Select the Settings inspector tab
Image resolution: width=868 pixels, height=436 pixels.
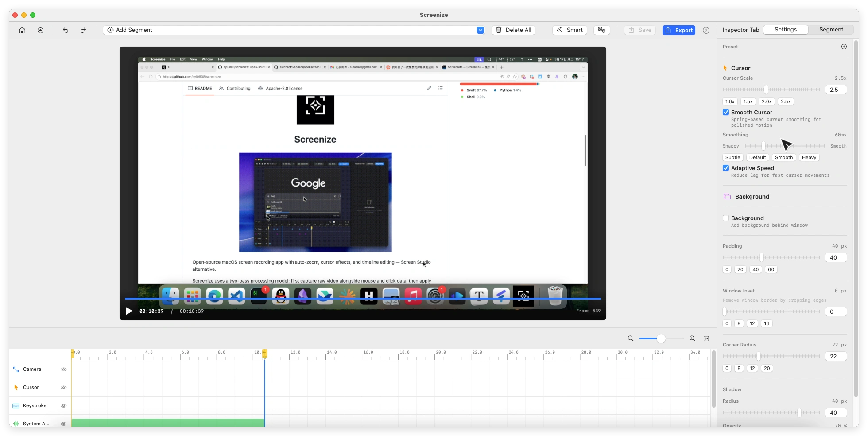[x=786, y=30]
